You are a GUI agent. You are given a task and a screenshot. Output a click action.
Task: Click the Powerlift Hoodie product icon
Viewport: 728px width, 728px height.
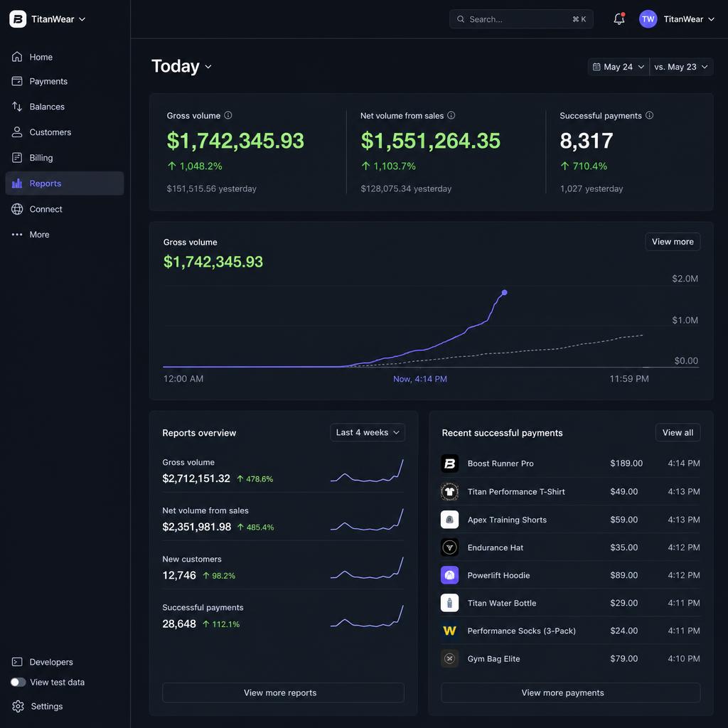pyautogui.click(x=449, y=575)
